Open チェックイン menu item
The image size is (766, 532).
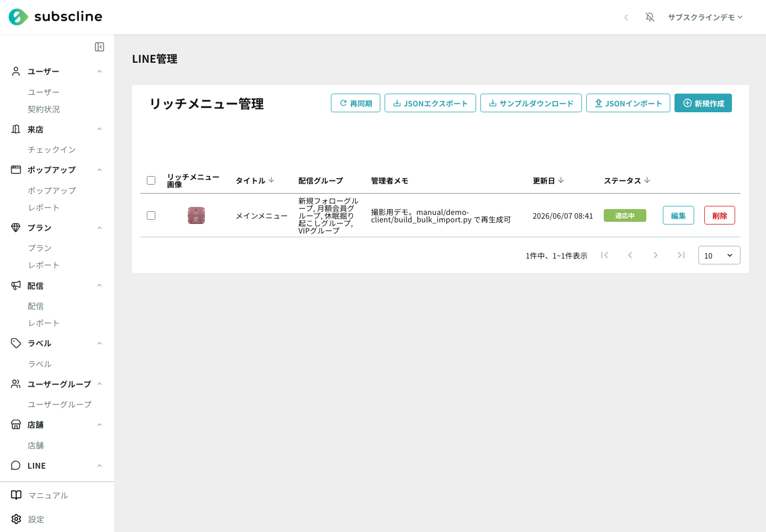point(52,149)
